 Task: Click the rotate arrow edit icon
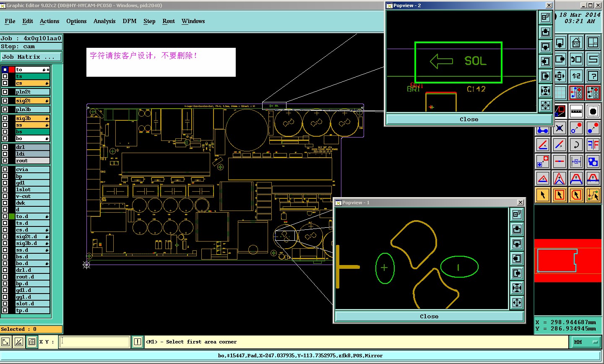[x=576, y=145]
